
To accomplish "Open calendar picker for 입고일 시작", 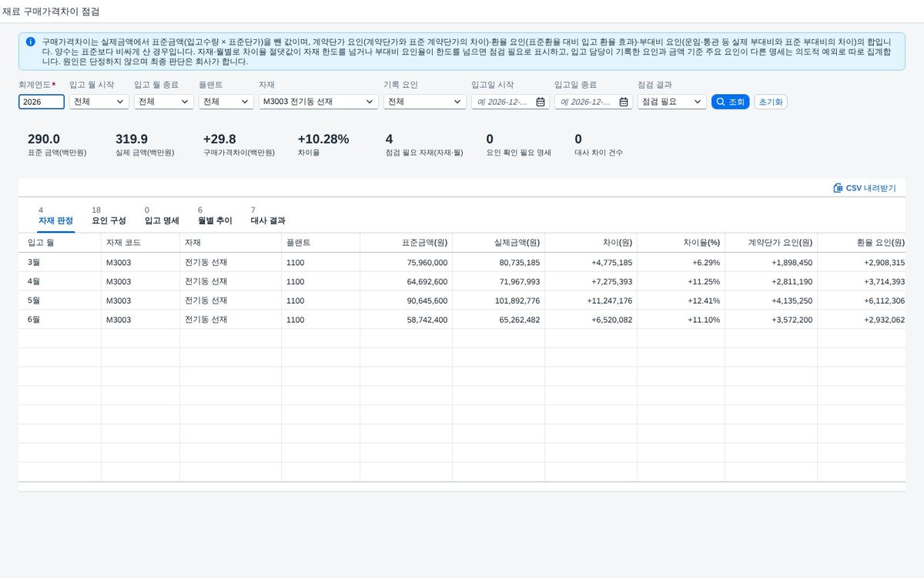I will click(541, 102).
